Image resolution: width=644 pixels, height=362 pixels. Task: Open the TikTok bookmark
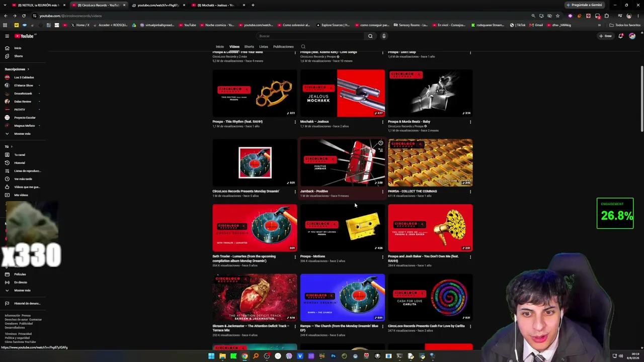coord(518,25)
